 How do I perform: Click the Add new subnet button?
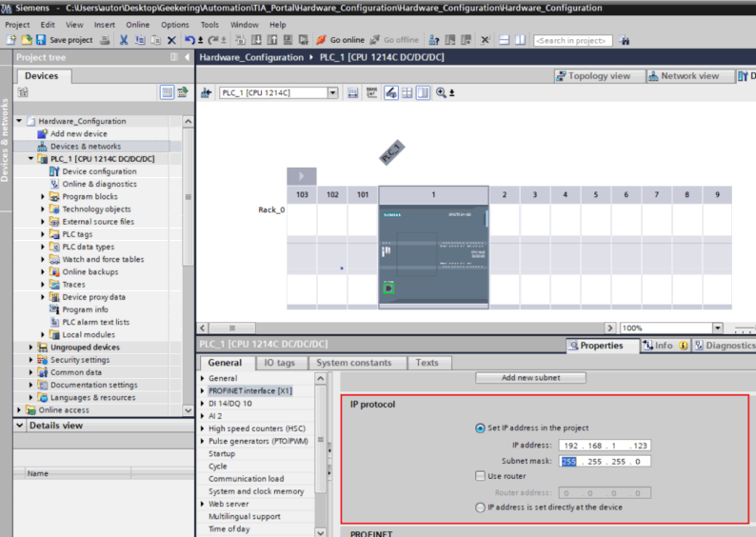531,377
